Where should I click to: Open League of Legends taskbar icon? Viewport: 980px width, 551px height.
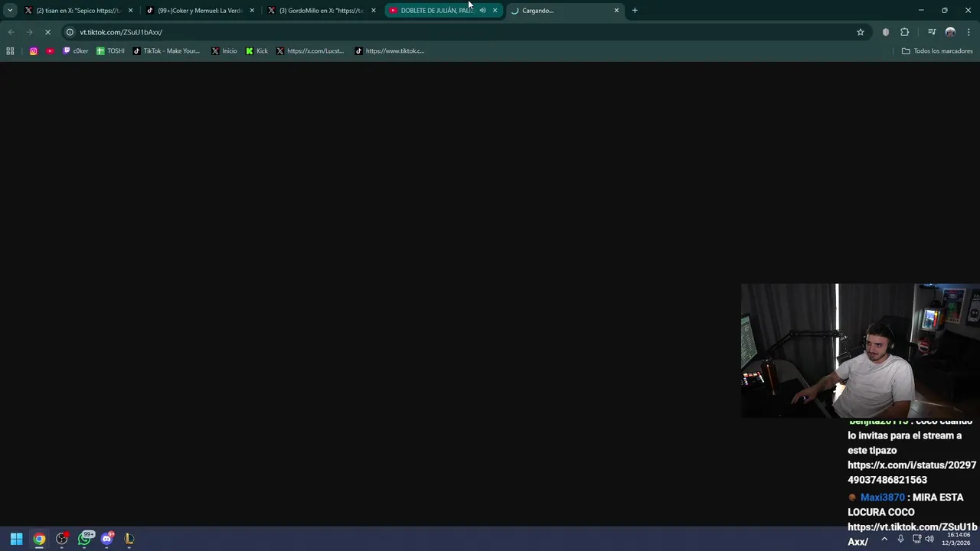point(129,539)
